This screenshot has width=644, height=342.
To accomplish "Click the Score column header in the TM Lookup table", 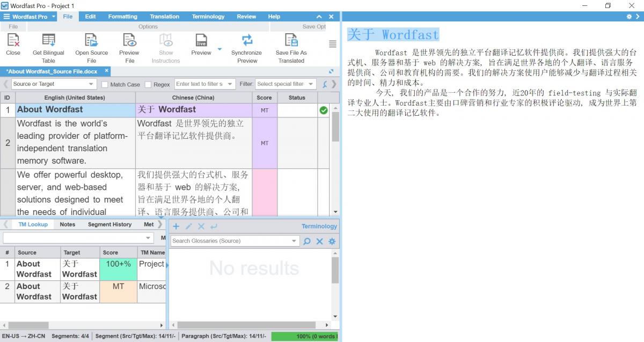I will coord(119,252).
